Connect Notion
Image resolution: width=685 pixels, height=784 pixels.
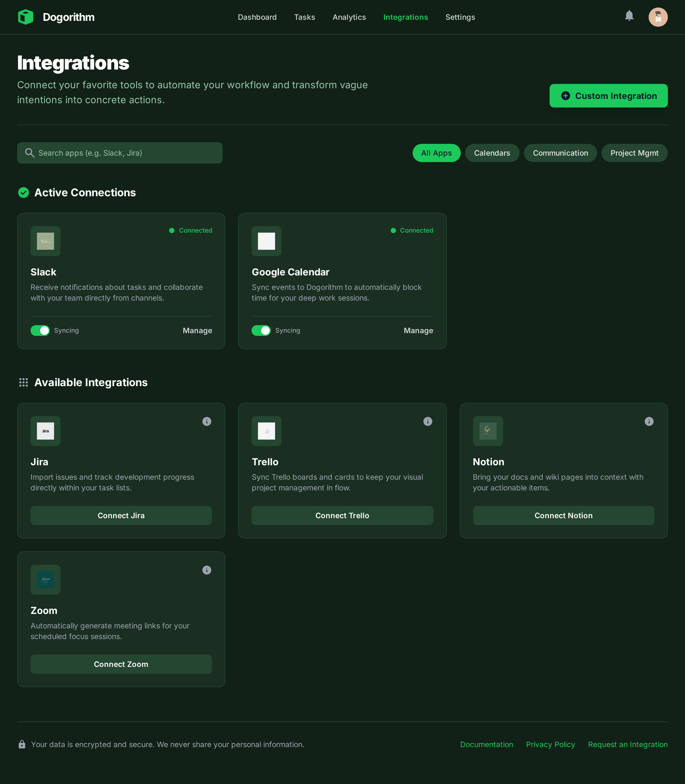[564, 516]
